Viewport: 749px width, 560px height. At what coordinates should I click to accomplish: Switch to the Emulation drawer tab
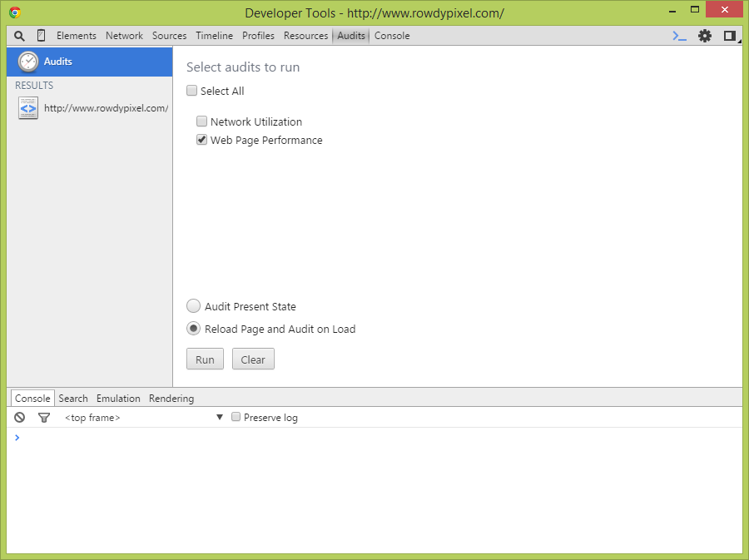tap(118, 399)
